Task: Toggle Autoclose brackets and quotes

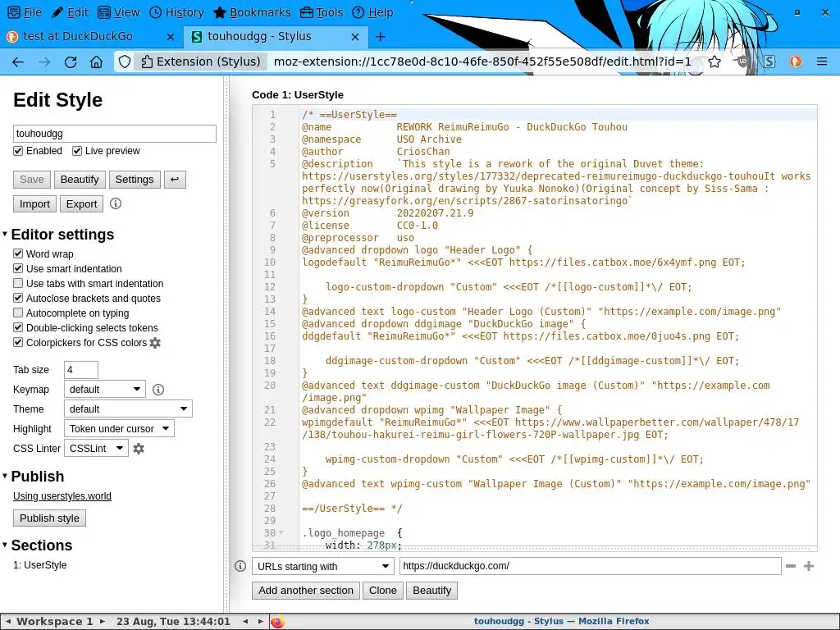Action: tap(18, 299)
